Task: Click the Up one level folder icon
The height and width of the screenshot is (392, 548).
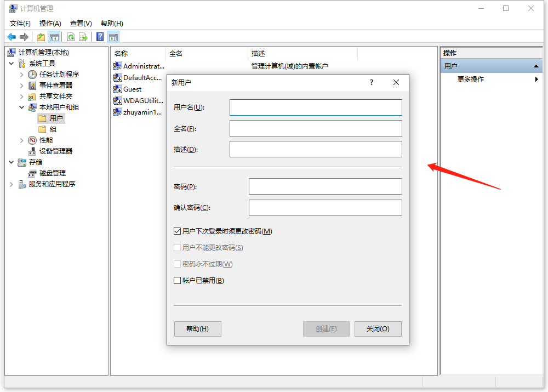Action: (x=41, y=37)
